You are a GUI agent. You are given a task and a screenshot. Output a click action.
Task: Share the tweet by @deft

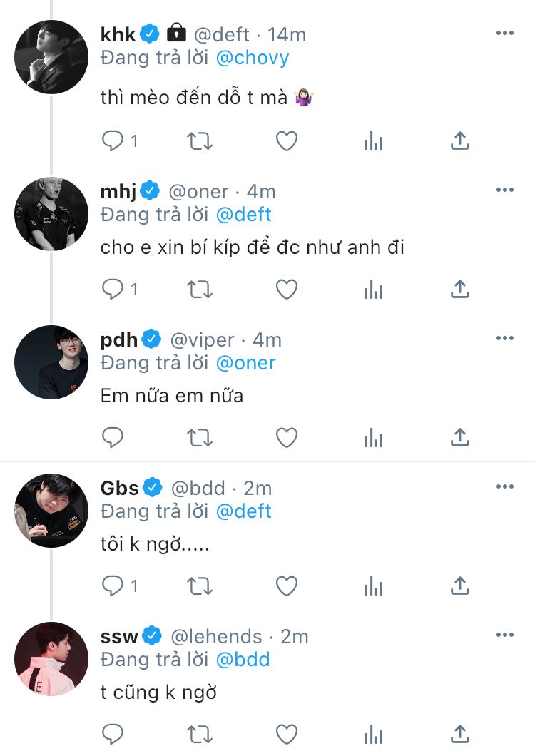click(x=460, y=141)
